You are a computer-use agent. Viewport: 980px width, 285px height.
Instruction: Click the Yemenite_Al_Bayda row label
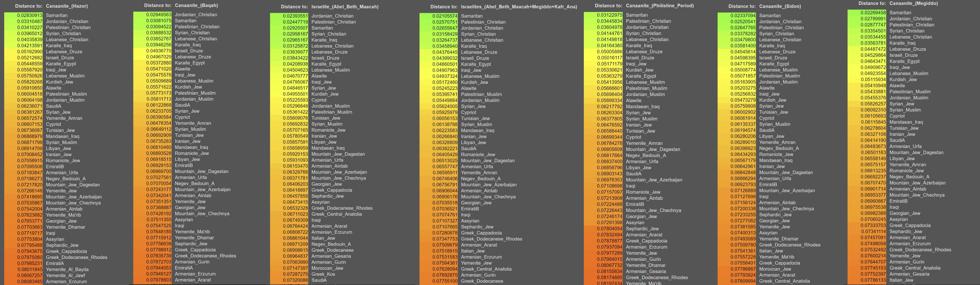click(x=67, y=270)
